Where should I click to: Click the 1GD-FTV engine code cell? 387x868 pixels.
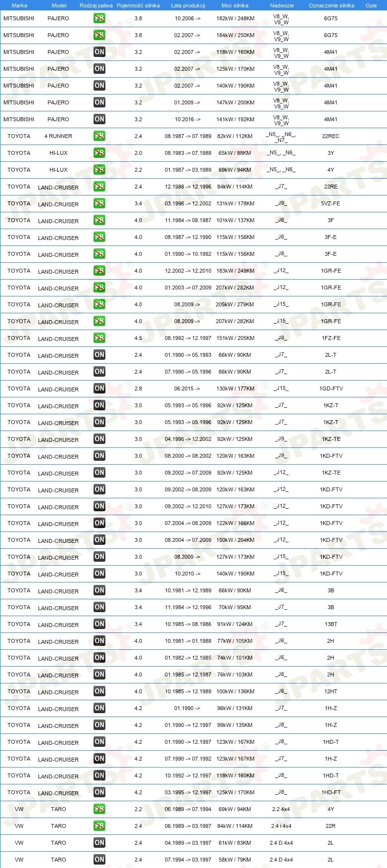pyautogui.click(x=331, y=388)
